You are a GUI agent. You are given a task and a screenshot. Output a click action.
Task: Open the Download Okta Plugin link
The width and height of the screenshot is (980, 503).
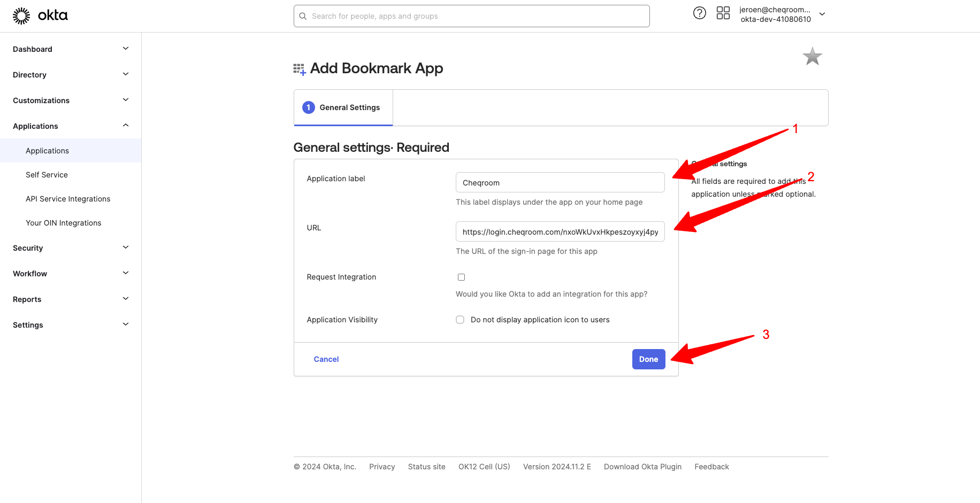[642, 467]
